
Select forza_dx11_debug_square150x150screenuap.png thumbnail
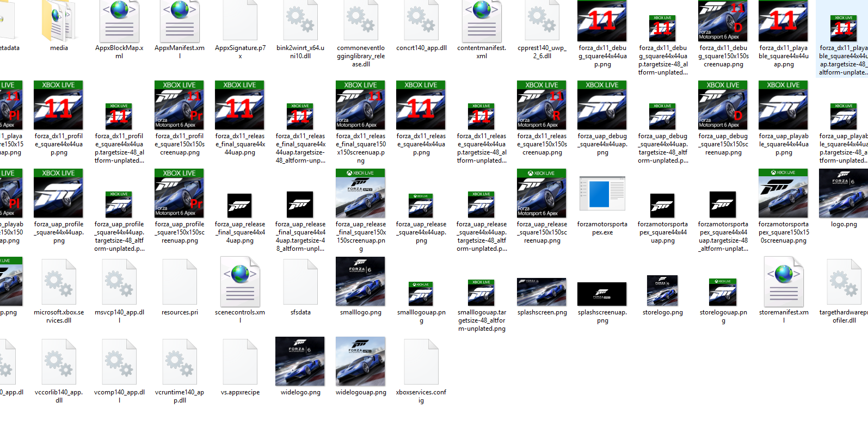723,22
